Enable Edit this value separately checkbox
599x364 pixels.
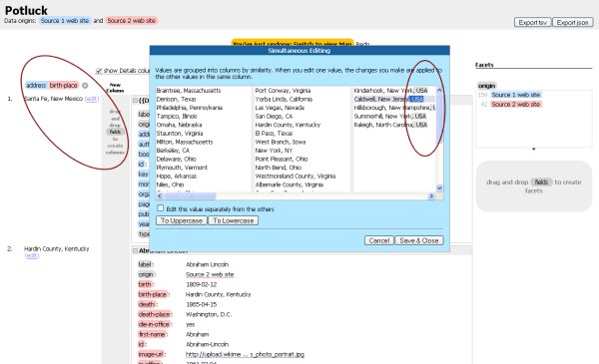click(x=161, y=208)
